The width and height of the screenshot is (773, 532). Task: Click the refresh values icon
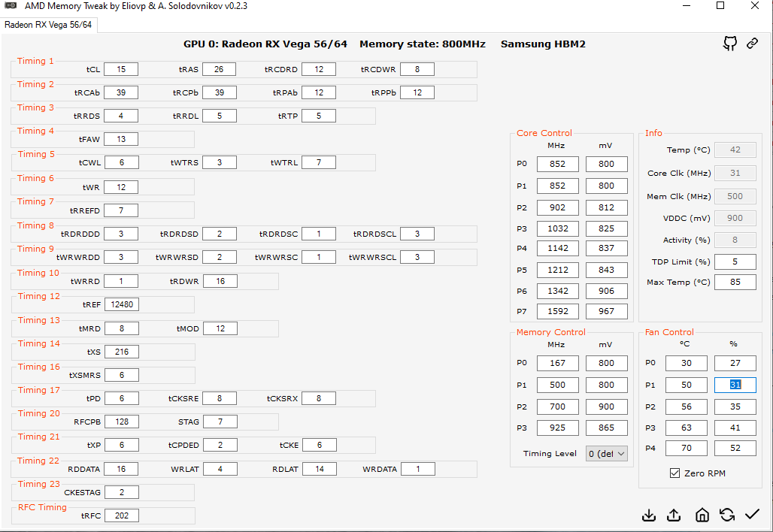726,515
